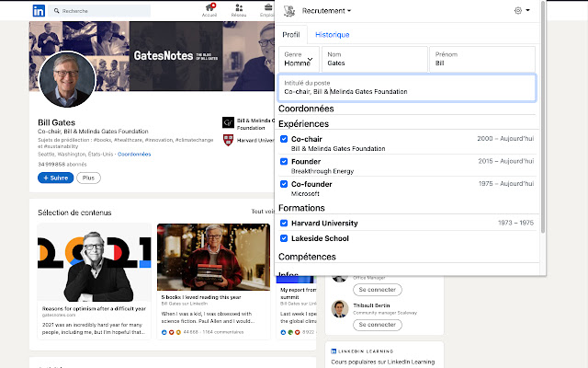Open the Genre dropdown set to Homme
Screen dimensions: 588x368
tap(299, 59)
